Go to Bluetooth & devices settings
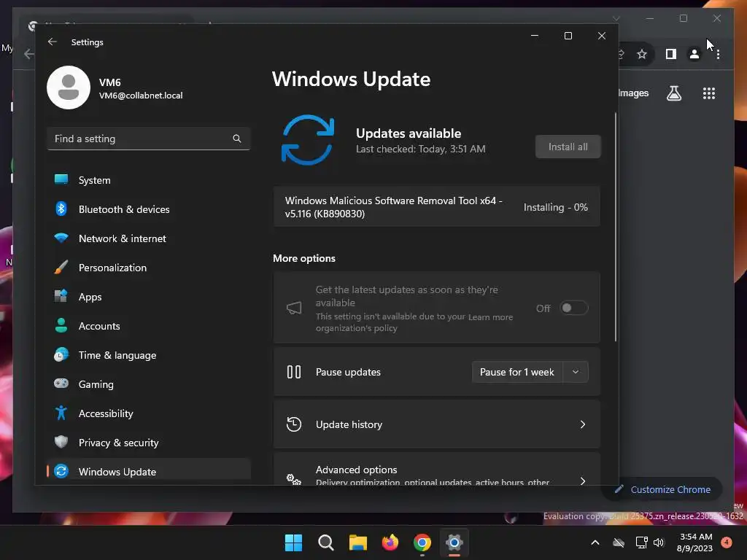 [149, 209]
